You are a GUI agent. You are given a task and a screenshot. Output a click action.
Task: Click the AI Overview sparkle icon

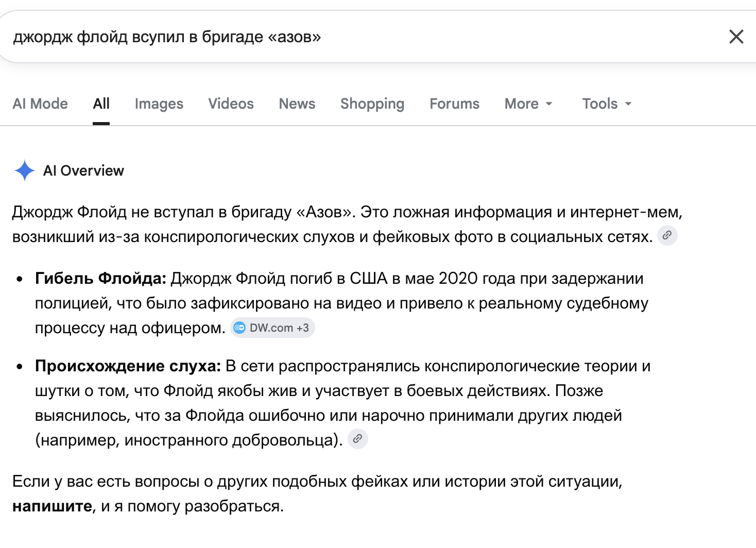(24, 170)
